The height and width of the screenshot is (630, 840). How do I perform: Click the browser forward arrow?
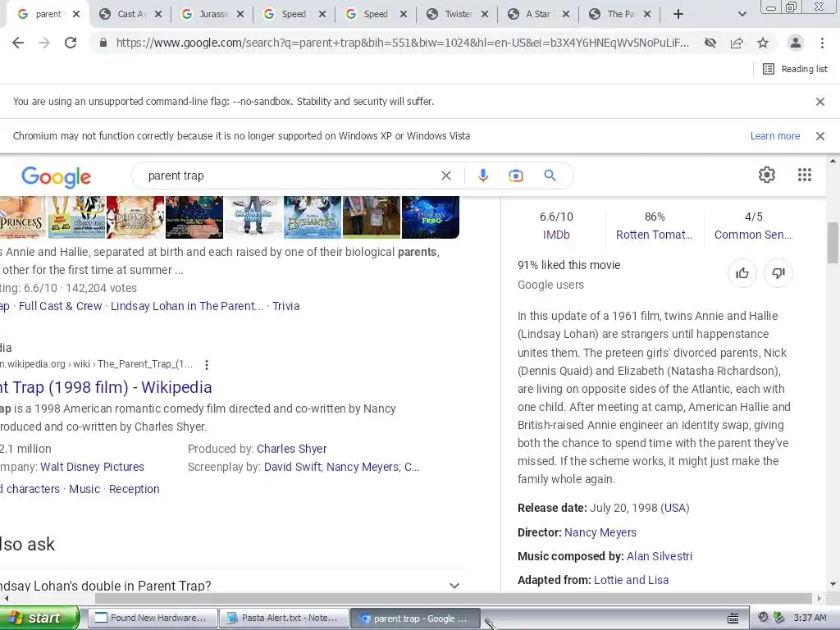click(x=44, y=43)
